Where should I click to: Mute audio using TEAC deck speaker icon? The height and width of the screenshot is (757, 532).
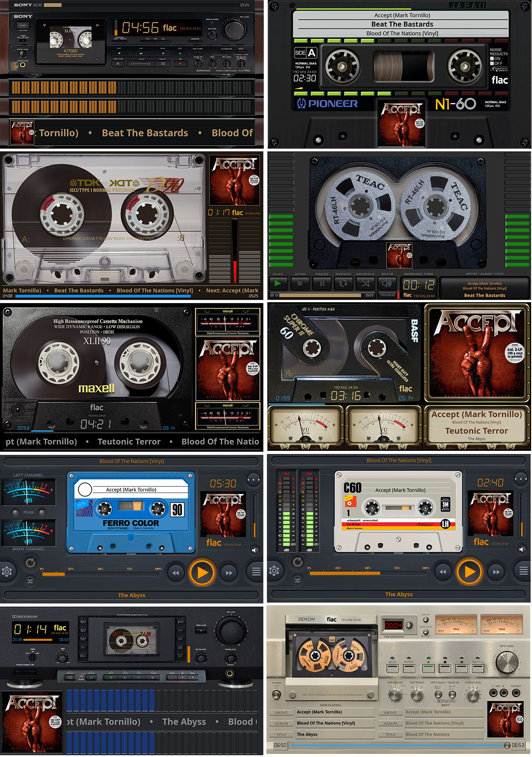387,284
